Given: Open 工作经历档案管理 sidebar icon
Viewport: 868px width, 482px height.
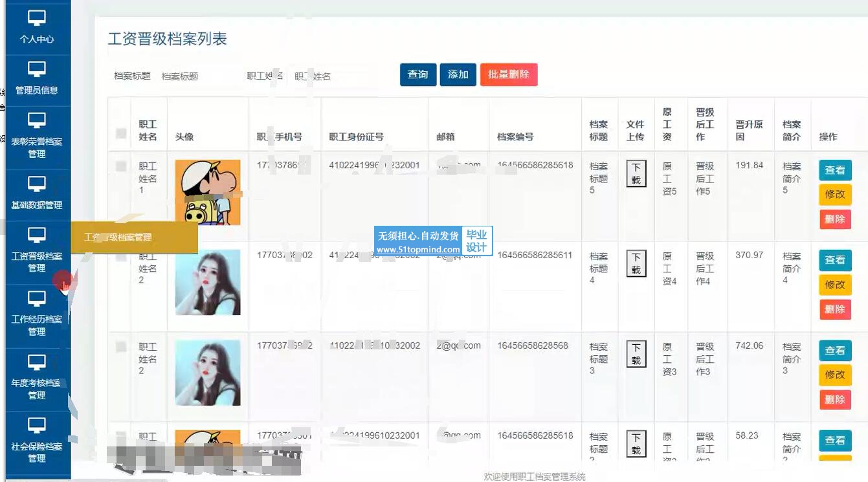Looking at the screenshot, I should 37,298.
